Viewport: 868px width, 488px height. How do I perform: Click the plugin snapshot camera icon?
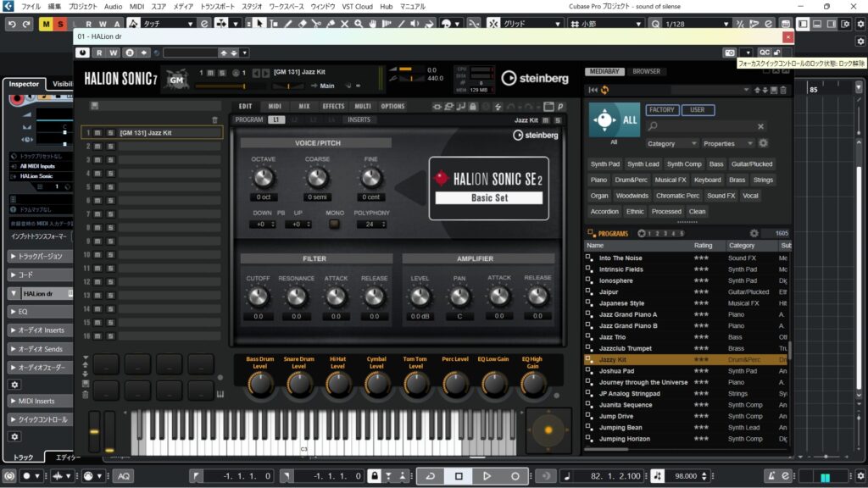click(x=729, y=53)
